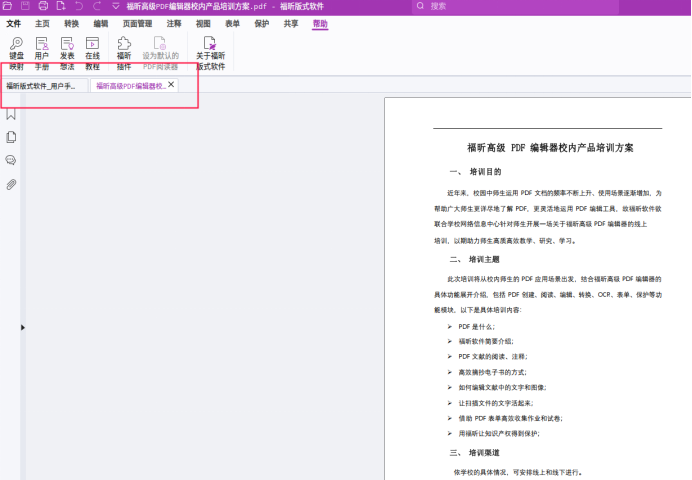Image resolution: width=692 pixels, height=480 pixels.
Task: Open the bookmarks panel icon
Action: 11,114
